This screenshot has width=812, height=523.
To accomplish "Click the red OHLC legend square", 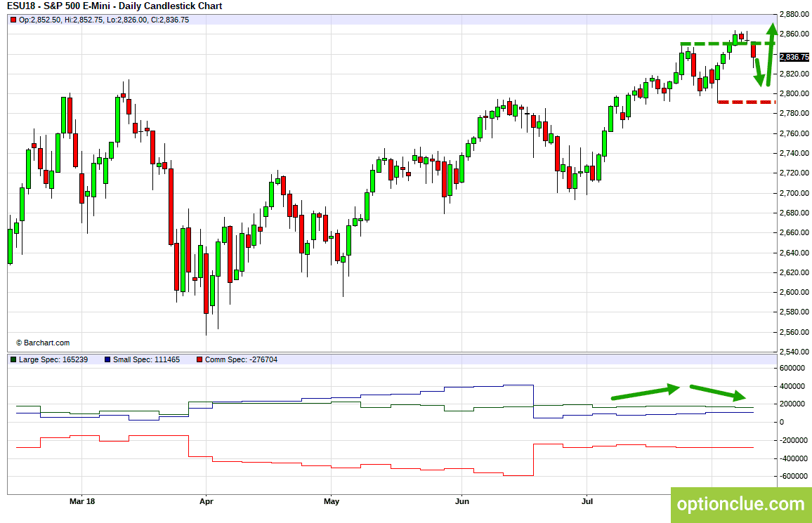I will point(13,20).
